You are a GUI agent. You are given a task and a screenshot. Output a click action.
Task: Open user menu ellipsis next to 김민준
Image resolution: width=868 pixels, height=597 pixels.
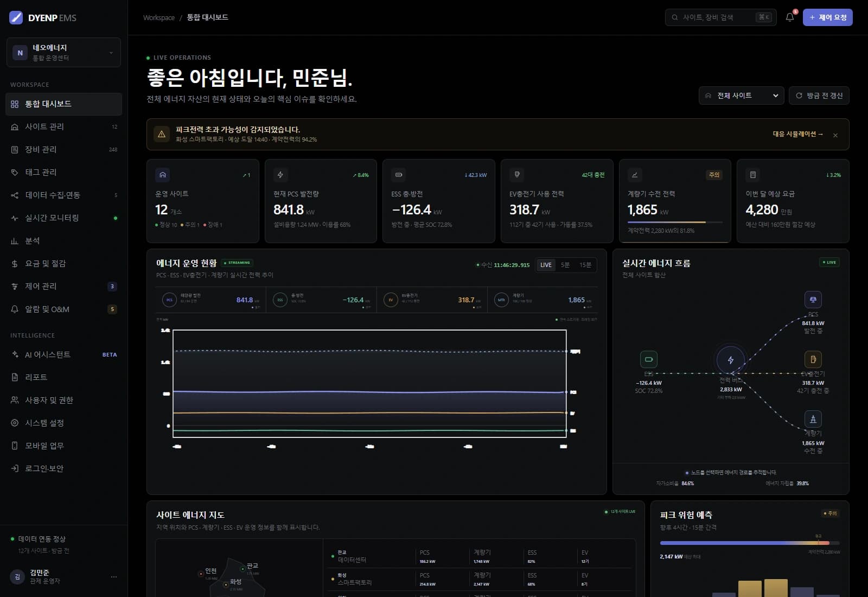click(x=114, y=577)
